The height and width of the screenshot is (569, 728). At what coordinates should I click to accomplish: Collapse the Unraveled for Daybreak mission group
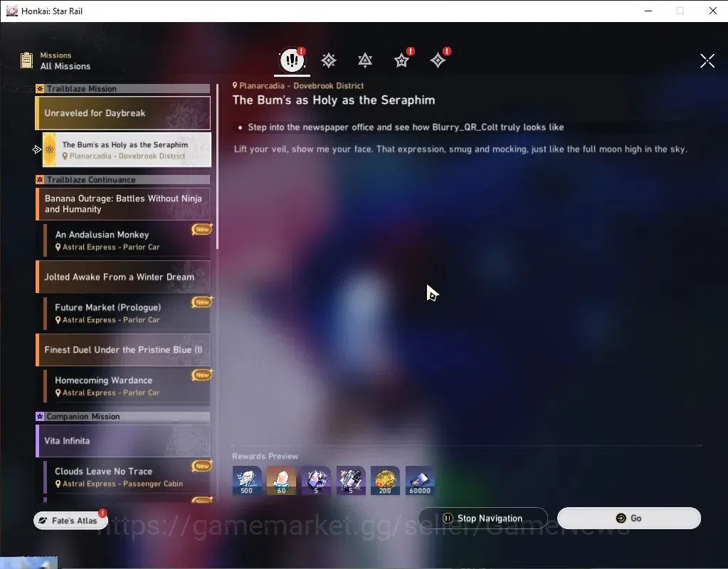[123, 113]
